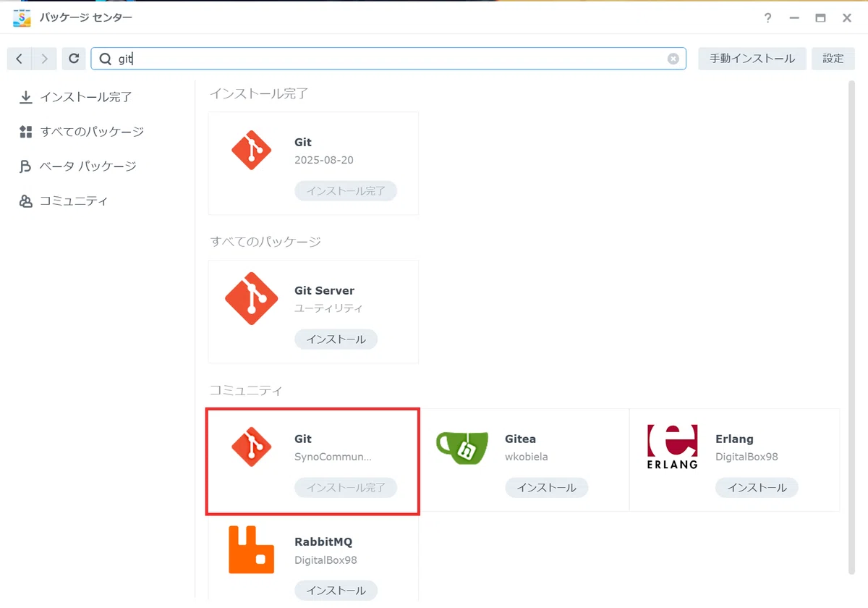The width and height of the screenshot is (868, 608).
Task: Click the RabbitMQ title text
Action: 323,541
